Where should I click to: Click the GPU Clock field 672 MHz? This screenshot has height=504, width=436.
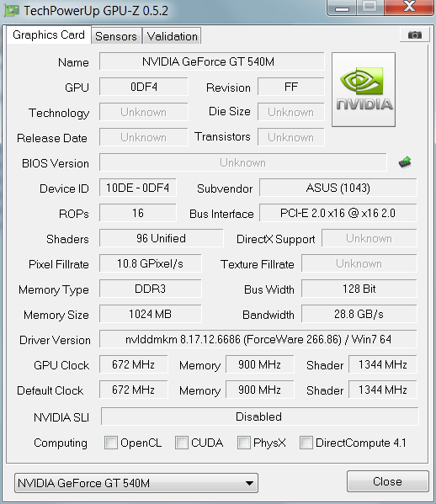coord(134,364)
